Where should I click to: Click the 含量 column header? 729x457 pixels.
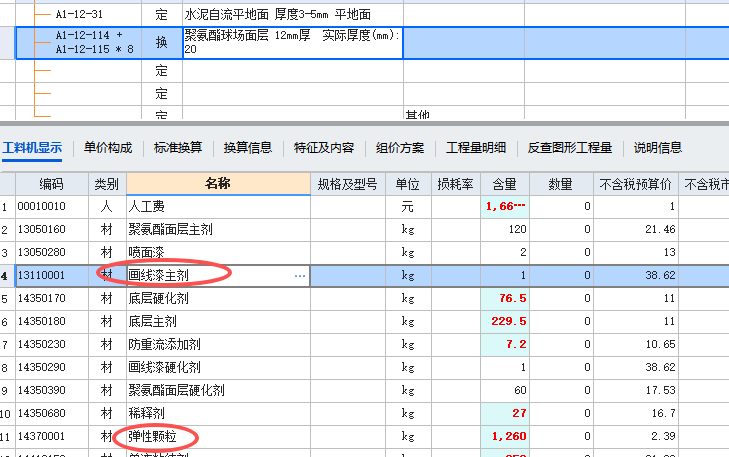505,184
